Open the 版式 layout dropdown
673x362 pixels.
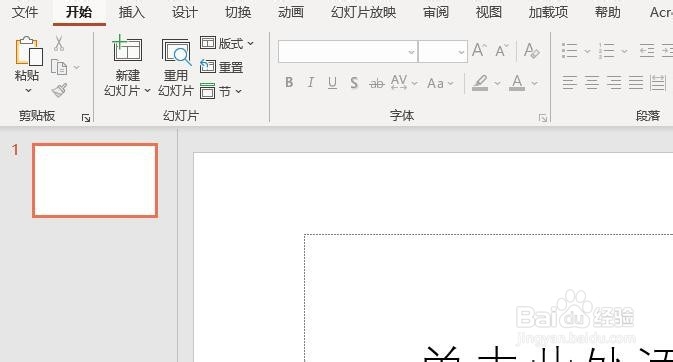227,43
